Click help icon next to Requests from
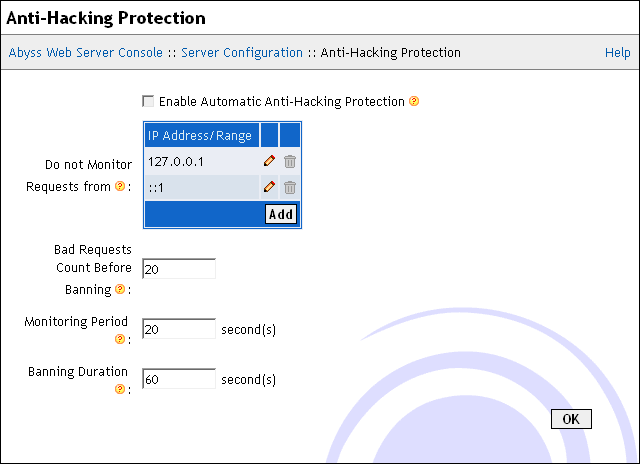 (120, 186)
